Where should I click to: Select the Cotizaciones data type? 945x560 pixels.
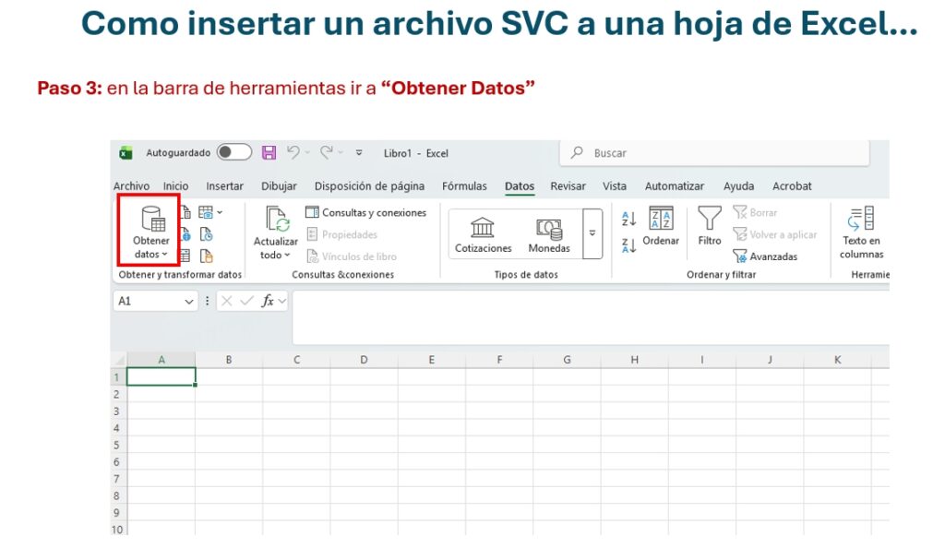pyautogui.click(x=483, y=234)
